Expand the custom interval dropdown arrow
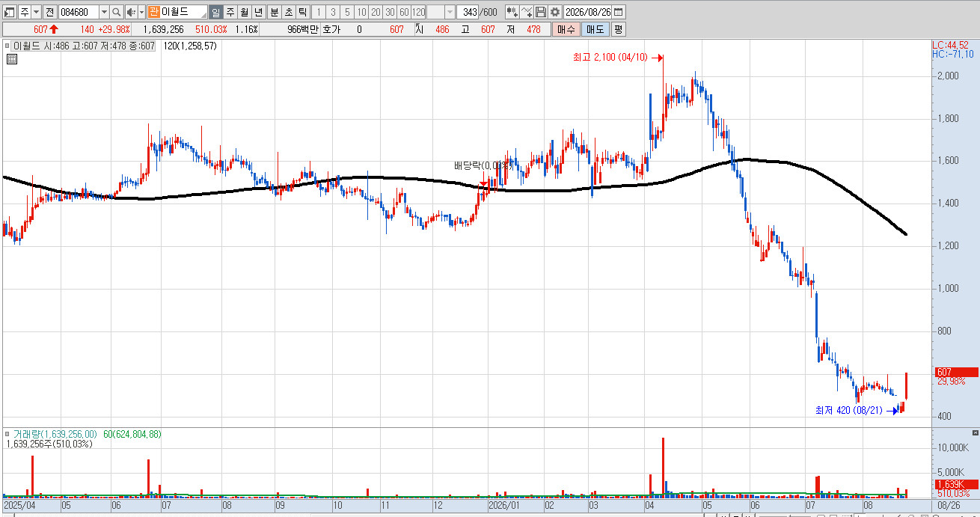 tap(450, 12)
